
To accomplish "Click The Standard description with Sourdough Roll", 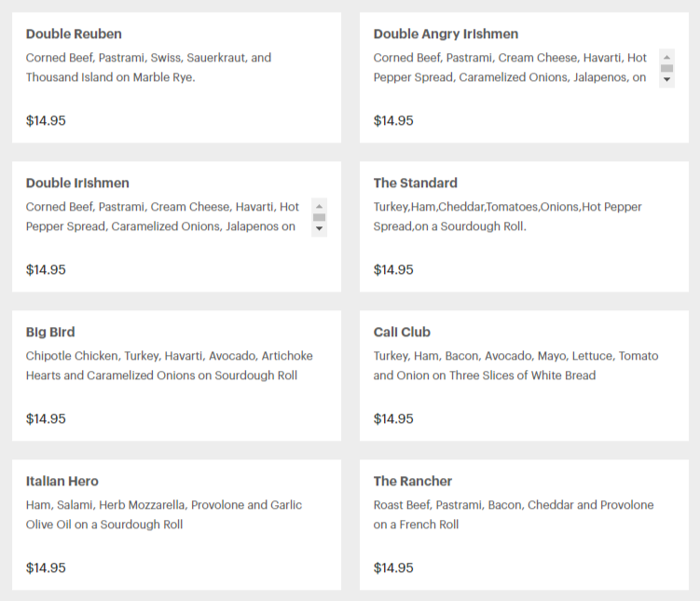I will coord(508,216).
